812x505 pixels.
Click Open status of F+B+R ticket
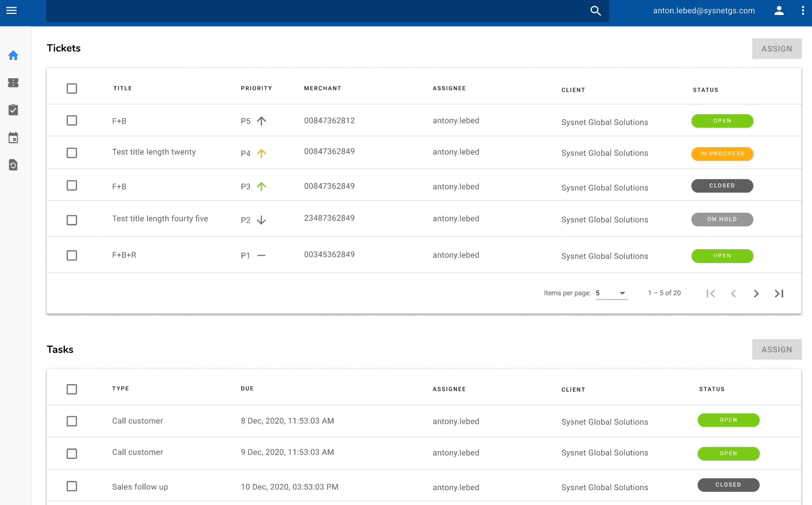pyautogui.click(x=722, y=256)
